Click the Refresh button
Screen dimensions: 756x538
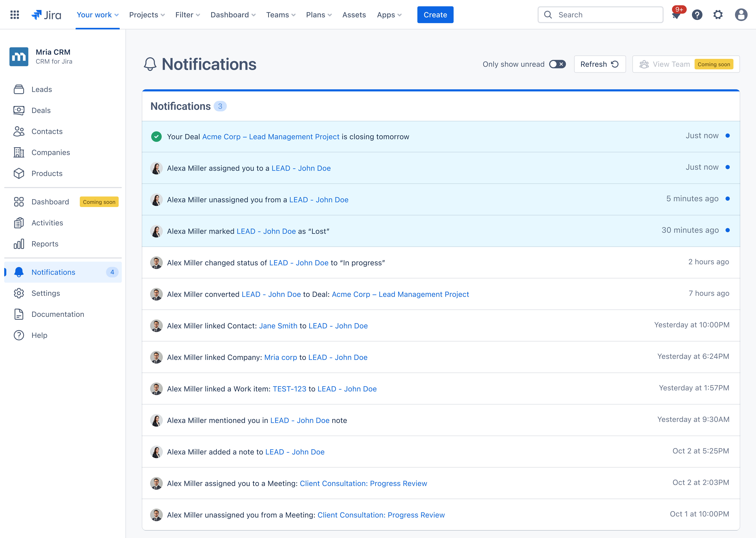pyautogui.click(x=600, y=64)
